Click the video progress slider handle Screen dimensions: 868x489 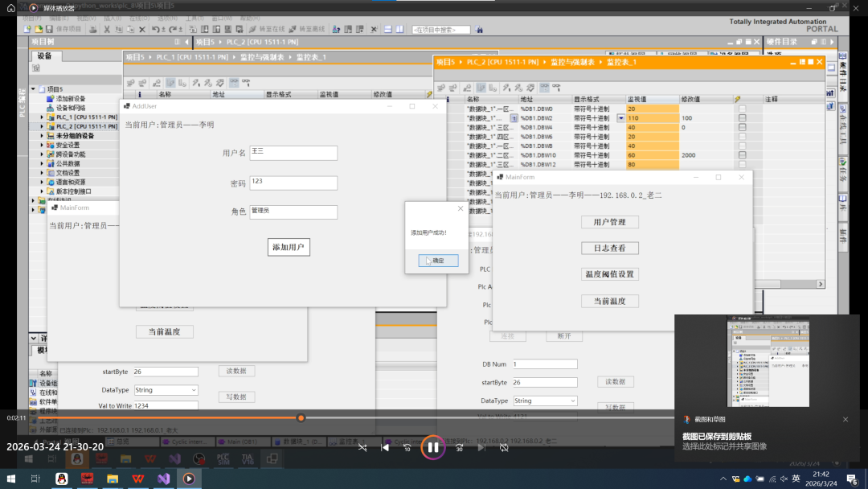(301, 417)
